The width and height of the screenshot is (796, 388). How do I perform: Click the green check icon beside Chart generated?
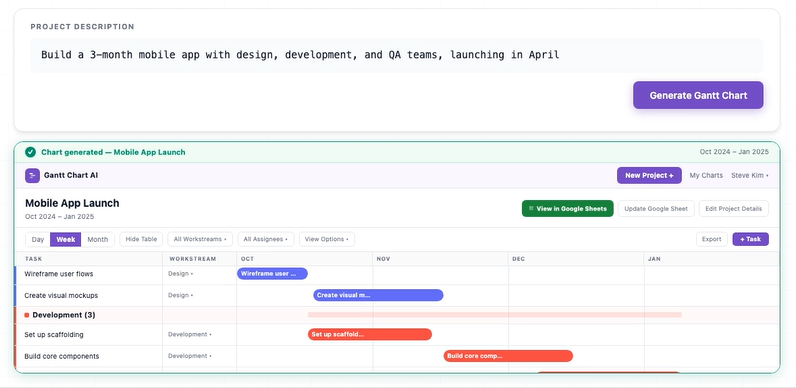pos(30,152)
